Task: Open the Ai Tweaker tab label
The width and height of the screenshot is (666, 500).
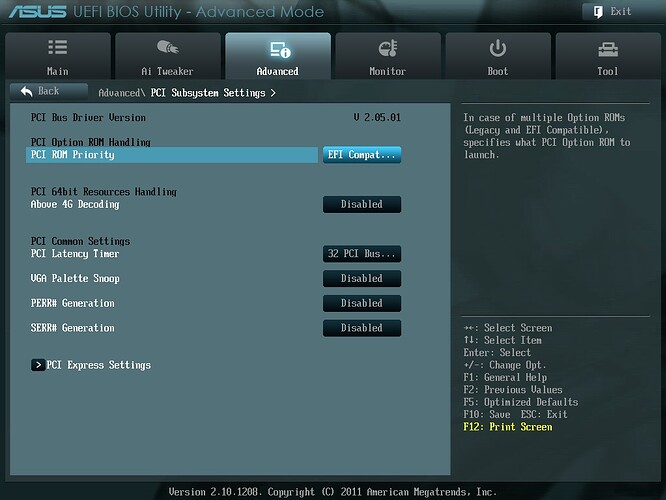Action: point(167,71)
